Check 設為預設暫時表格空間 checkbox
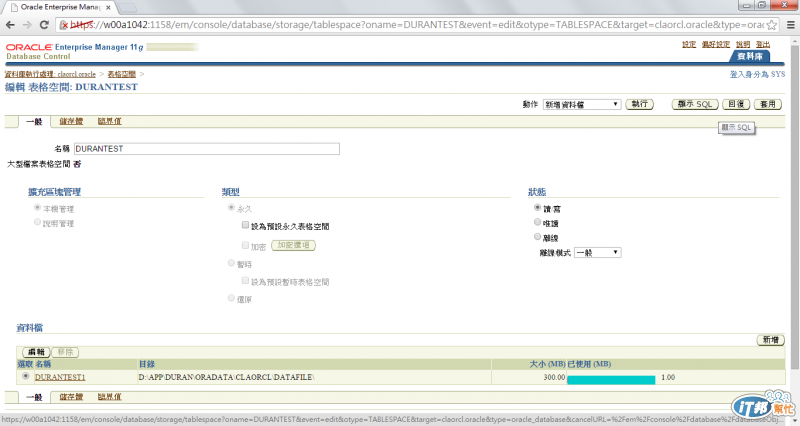This screenshot has width=800, height=426. pyautogui.click(x=245, y=281)
